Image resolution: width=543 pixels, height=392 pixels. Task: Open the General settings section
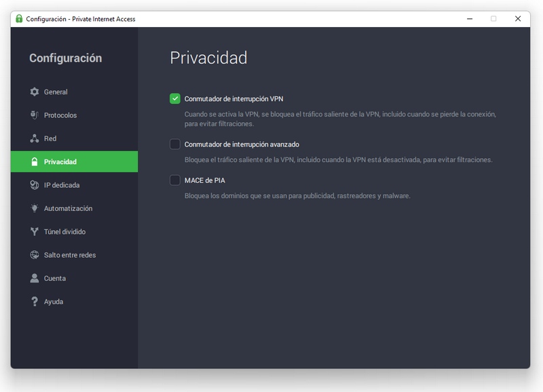tap(74, 92)
